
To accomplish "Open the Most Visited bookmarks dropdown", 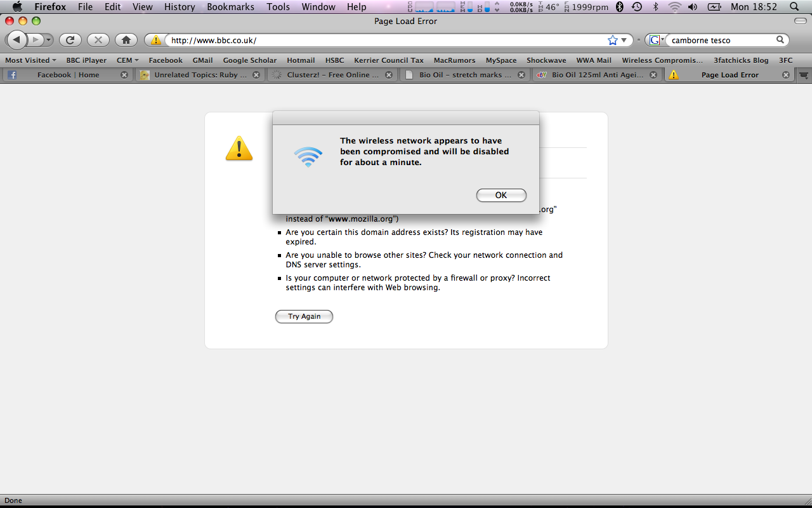I will pyautogui.click(x=30, y=60).
